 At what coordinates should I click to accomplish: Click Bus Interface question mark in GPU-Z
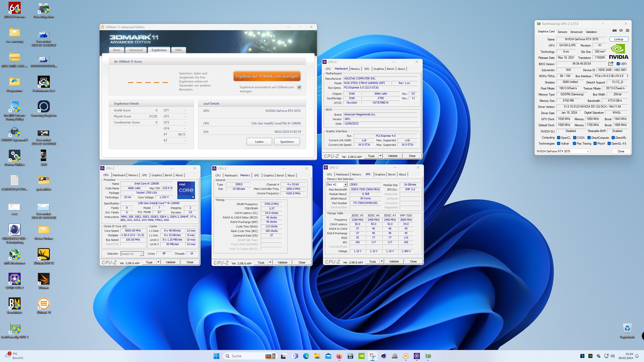(627, 76)
